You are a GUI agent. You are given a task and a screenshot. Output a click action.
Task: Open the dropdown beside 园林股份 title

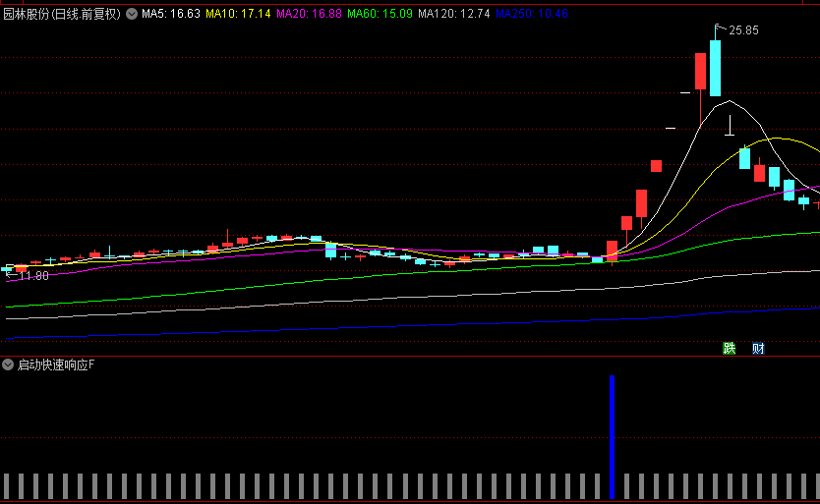click(x=132, y=14)
